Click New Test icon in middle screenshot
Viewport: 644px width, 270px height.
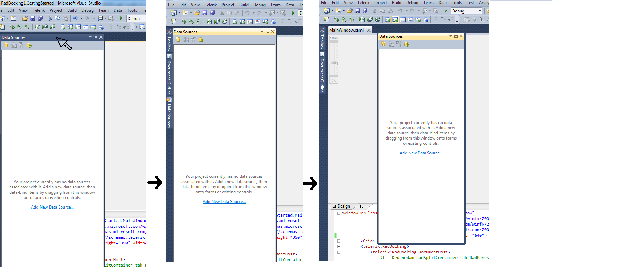click(x=173, y=22)
